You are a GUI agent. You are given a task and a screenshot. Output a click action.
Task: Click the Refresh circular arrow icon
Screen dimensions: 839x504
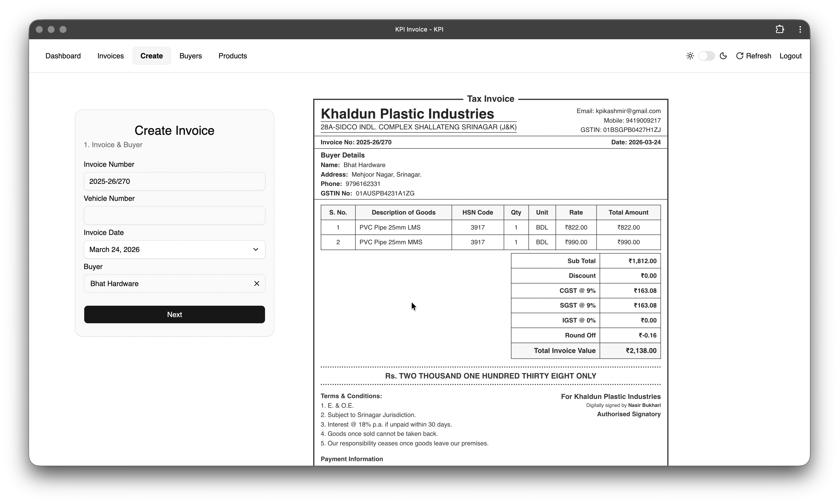click(x=740, y=56)
